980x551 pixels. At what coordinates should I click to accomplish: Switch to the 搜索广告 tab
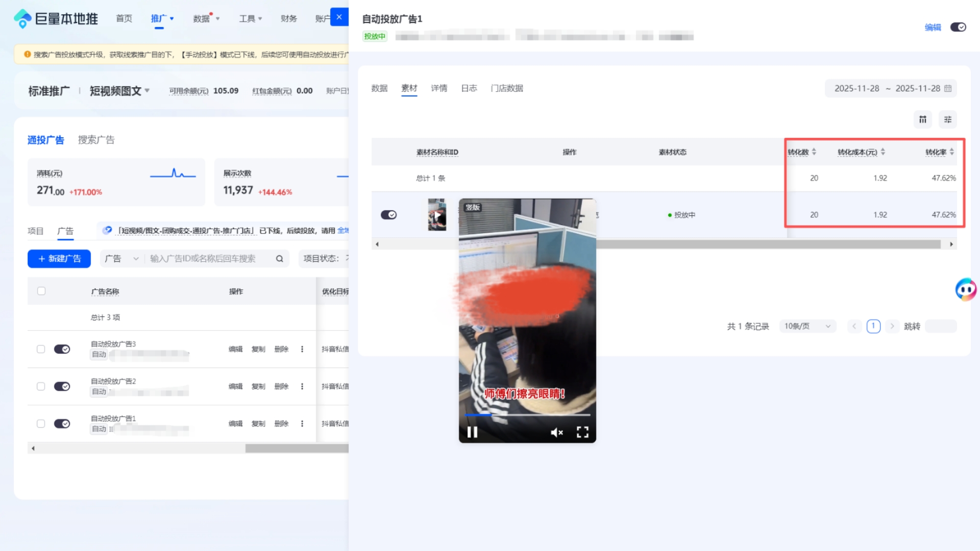pyautogui.click(x=96, y=140)
